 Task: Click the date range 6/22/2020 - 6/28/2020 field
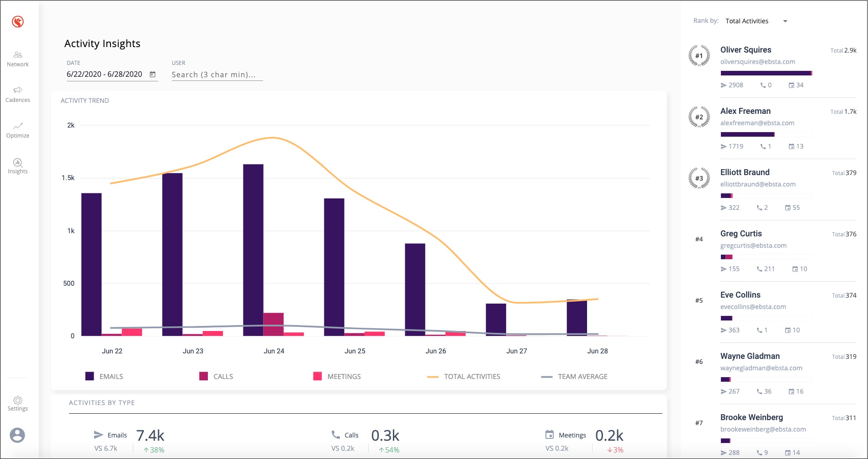(105, 75)
